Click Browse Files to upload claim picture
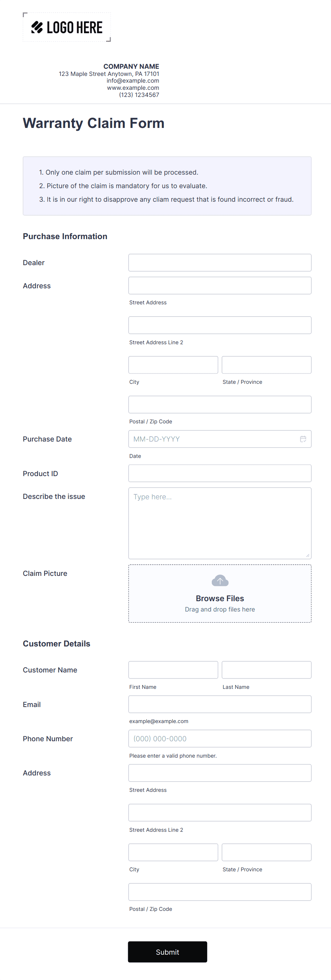The width and height of the screenshot is (331, 980). click(220, 598)
